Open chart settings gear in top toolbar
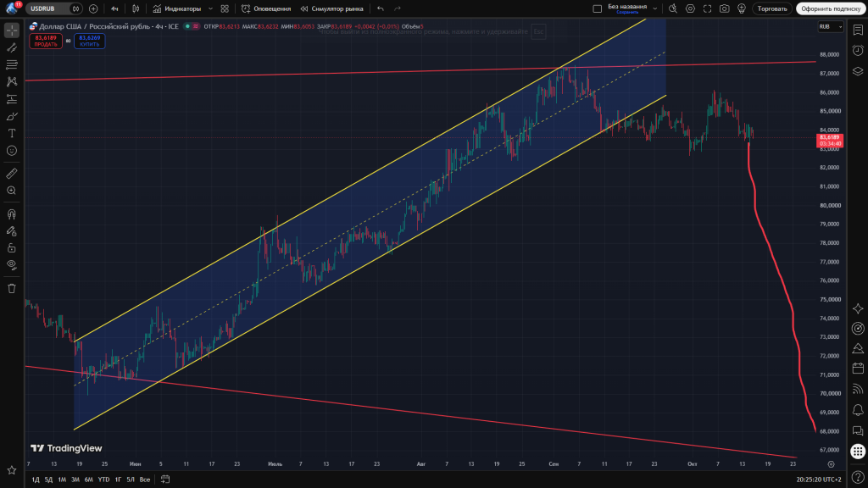Image resolution: width=868 pixels, height=488 pixels. pyautogui.click(x=690, y=8)
